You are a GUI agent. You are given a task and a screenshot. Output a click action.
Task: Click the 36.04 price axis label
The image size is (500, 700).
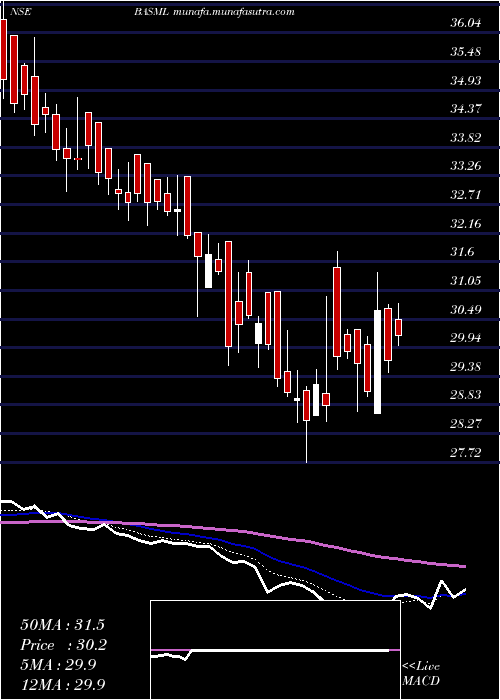(466, 23)
